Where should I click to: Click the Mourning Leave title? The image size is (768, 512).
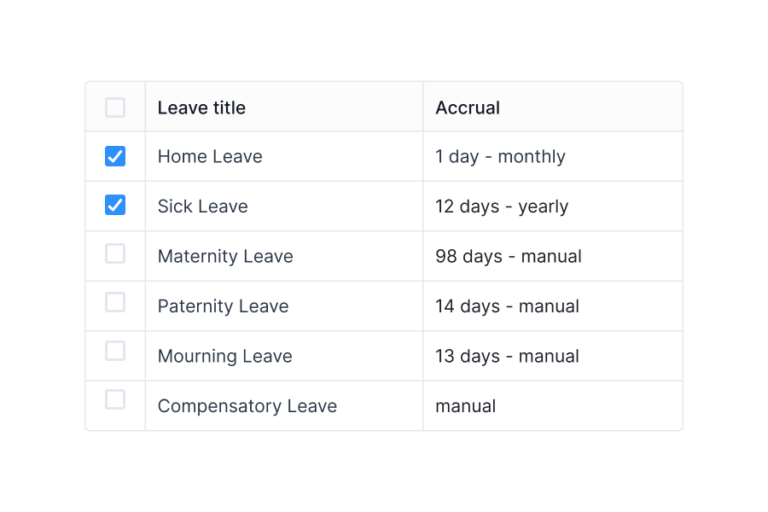[x=225, y=357]
